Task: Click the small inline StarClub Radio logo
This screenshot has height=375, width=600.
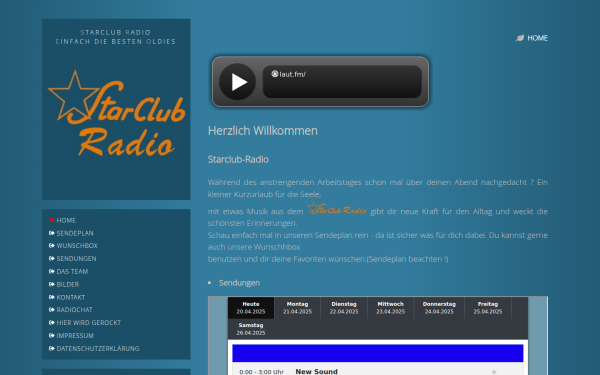Action: (337, 208)
